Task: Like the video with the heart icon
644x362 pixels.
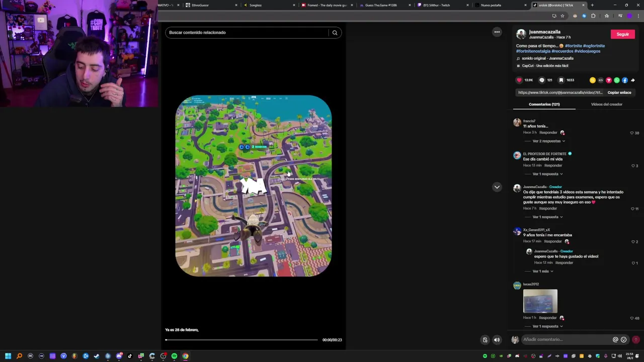Action: pyautogui.click(x=519, y=80)
